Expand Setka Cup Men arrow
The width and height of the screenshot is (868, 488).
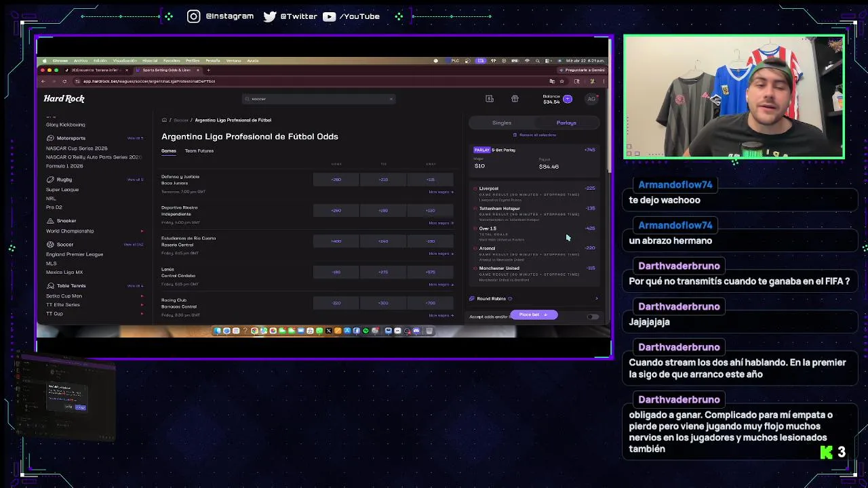[142, 296]
